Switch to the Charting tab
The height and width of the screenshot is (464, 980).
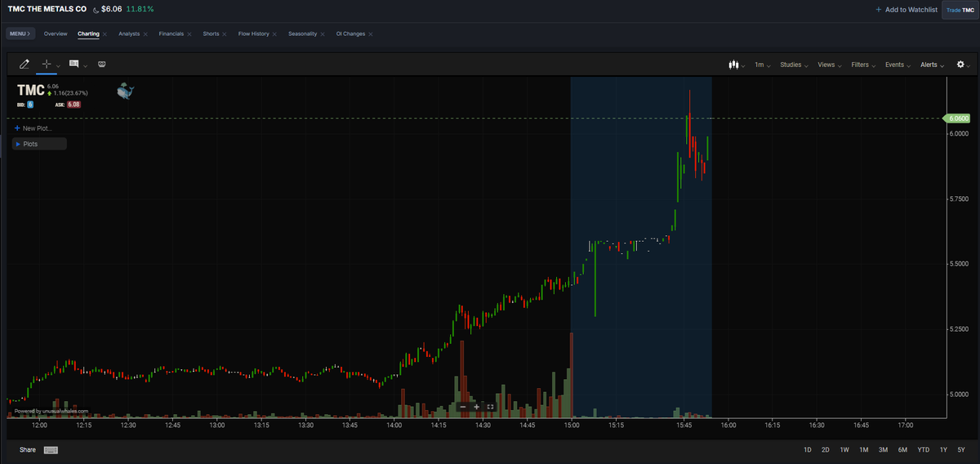pyautogui.click(x=88, y=33)
